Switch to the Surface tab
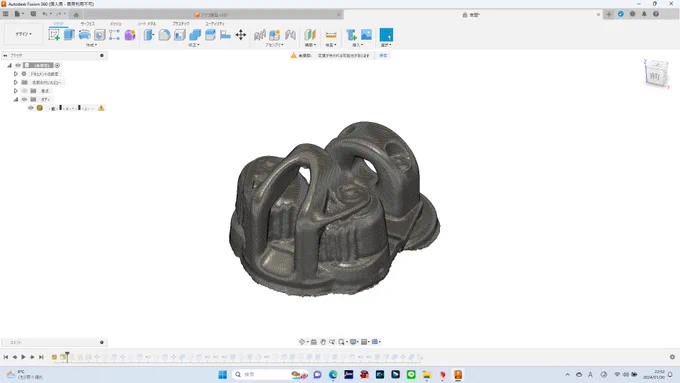 (x=88, y=23)
